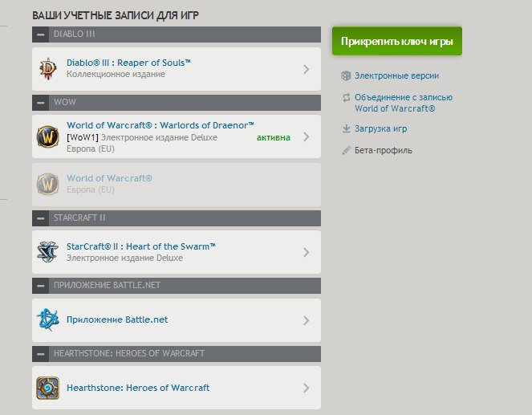Open the Hearthstone row arrow
This screenshot has width=532, height=415.
tap(306, 388)
